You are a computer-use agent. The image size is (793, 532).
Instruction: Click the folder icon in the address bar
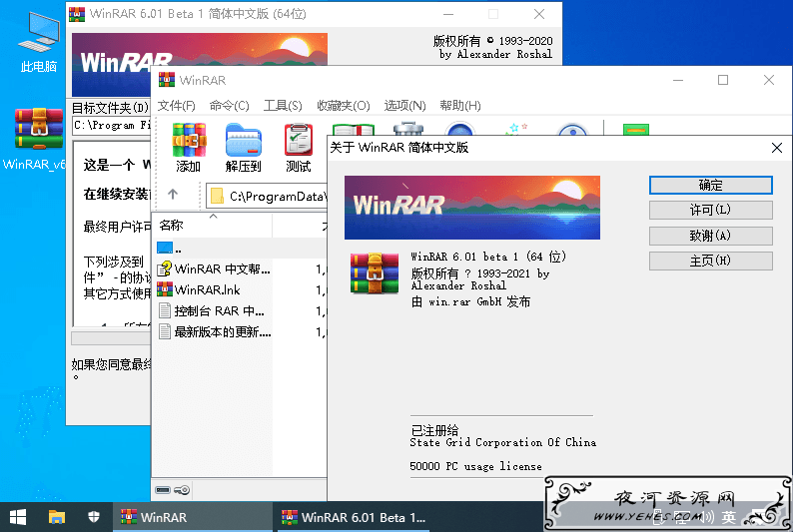217,196
